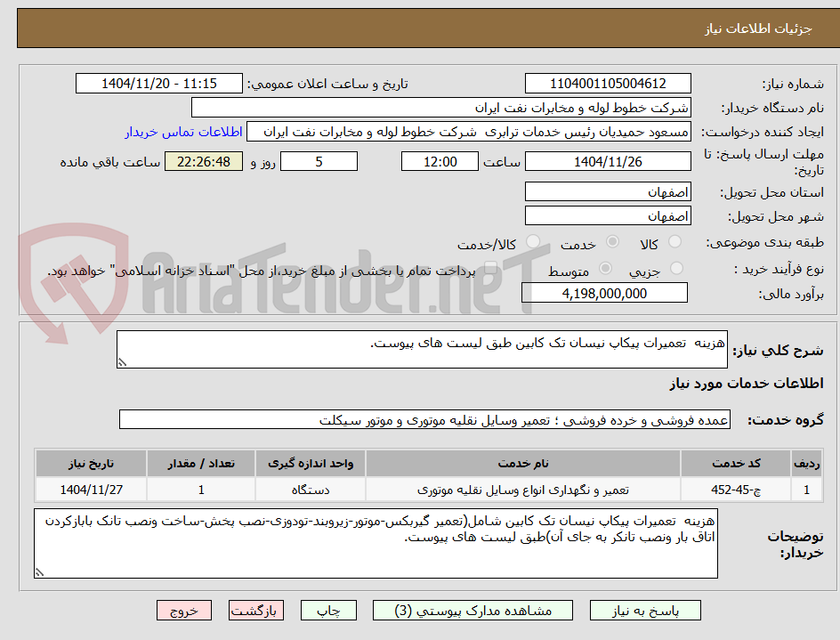Click the announcement date field 1404/11/20 - 11:15

pyautogui.click(x=159, y=84)
